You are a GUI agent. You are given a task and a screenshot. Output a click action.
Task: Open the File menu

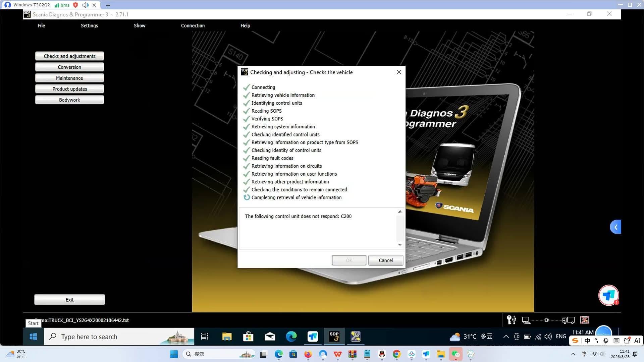41,25
